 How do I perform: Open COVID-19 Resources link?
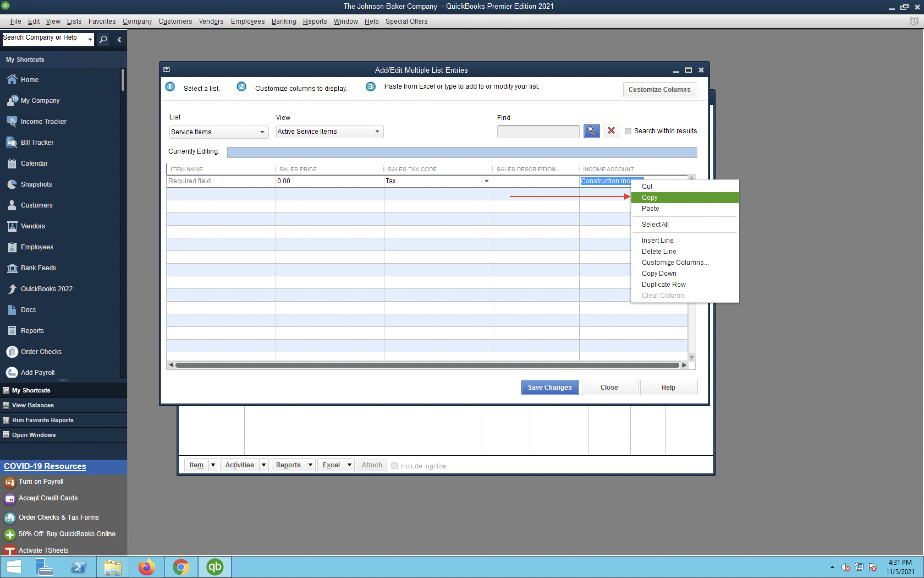click(45, 466)
